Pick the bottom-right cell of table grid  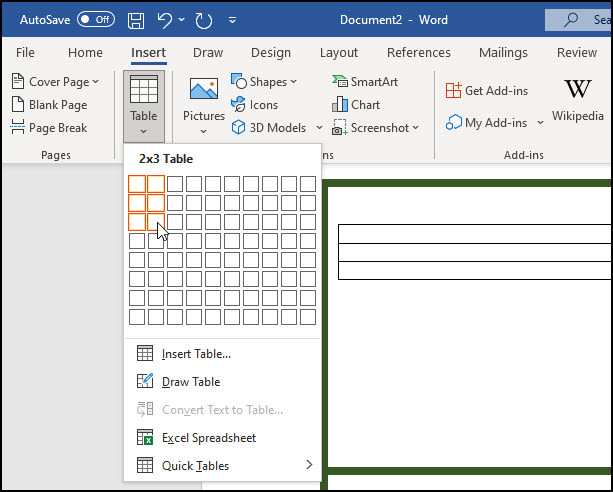(x=308, y=317)
